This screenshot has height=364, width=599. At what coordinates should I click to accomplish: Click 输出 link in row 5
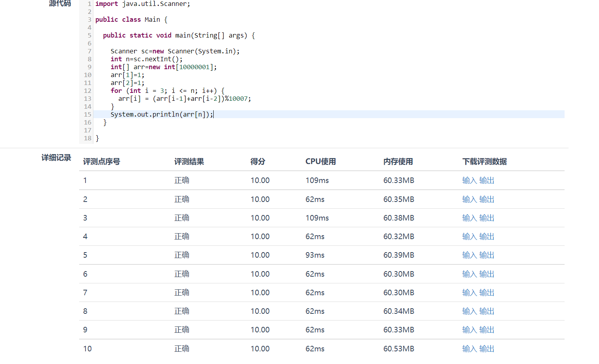(487, 255)
